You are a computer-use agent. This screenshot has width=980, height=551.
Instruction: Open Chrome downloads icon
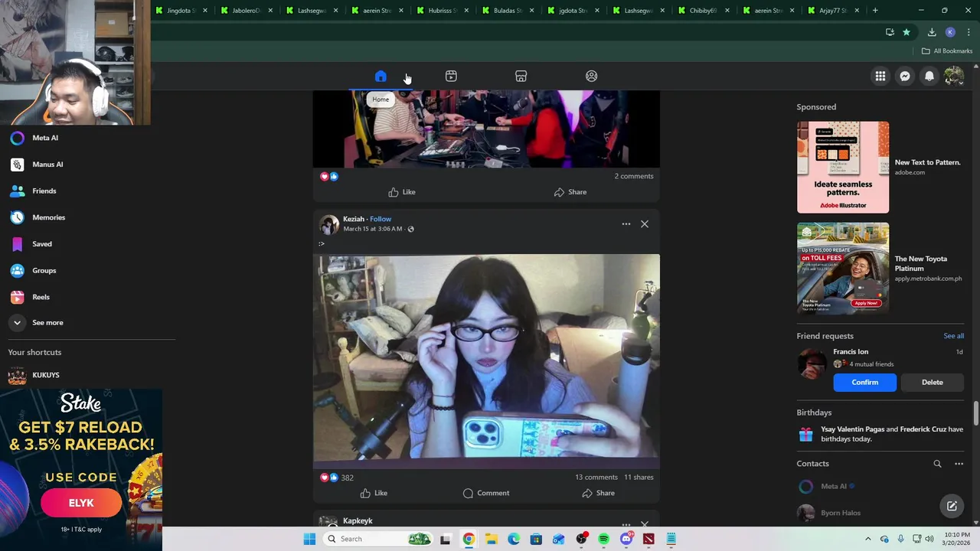coord(932,32)
